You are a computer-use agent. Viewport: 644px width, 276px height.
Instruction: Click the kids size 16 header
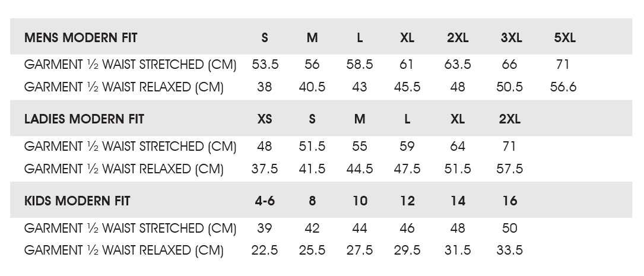click(x=510, y=201)
